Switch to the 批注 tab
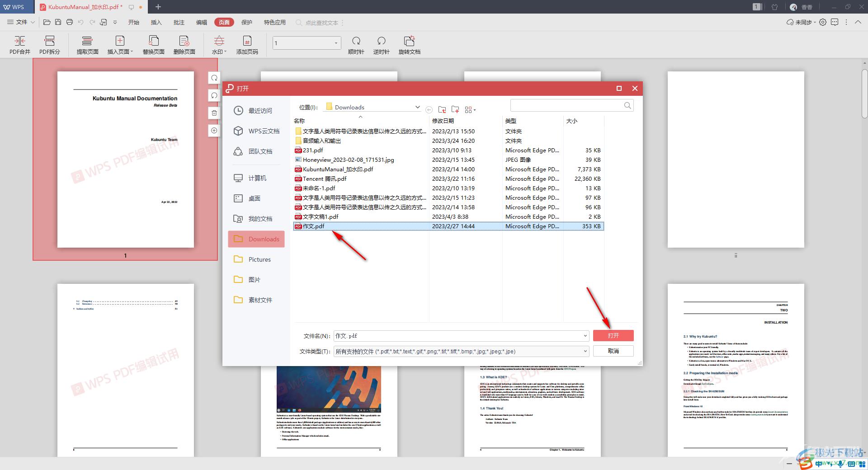Screen dimensions: 868x470 (x=179, y=22)
